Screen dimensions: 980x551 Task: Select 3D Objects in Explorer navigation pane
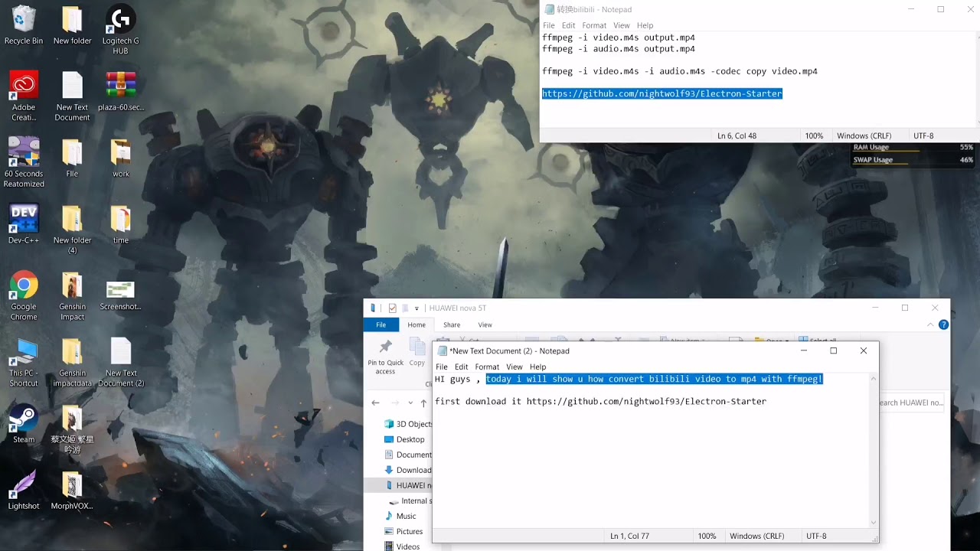coord(407,424)
